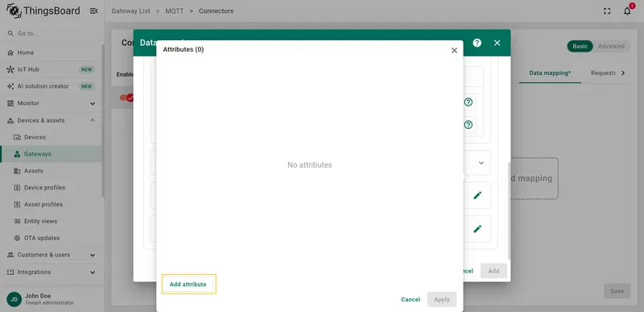
Task: Switch to Advanced mode
Action: point(611,47)
